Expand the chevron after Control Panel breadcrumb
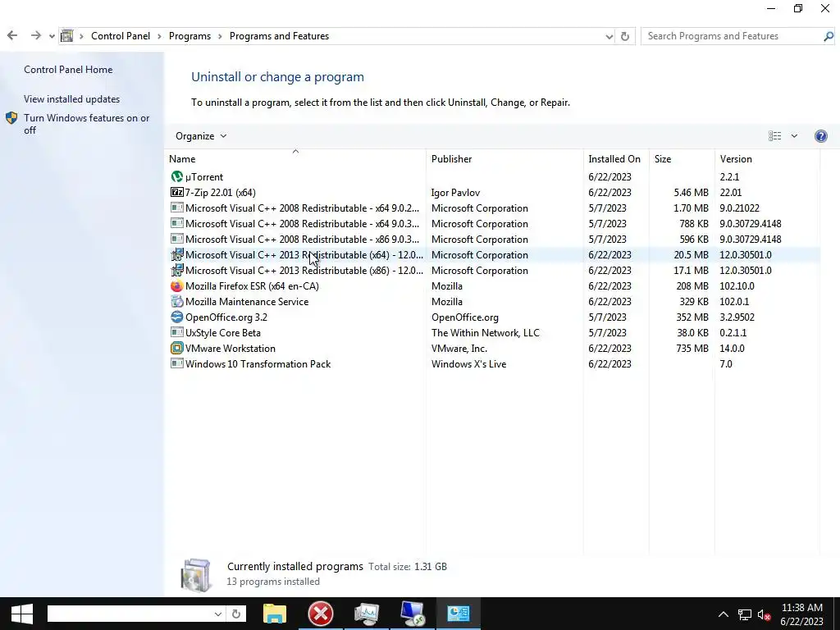This screenshot has height=630, width=840. [159, 36]
